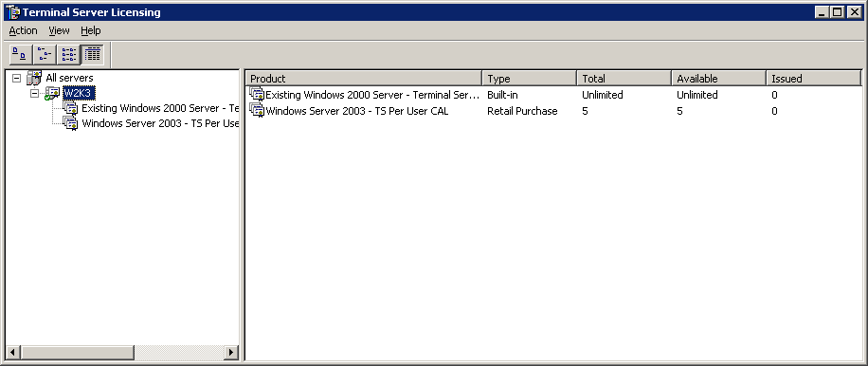Image resolution: width=868 pixels, height=366 pixels.
Task: Click license icon of Existing Windows 2000 row in list
Action: click(x=257, y=95)
